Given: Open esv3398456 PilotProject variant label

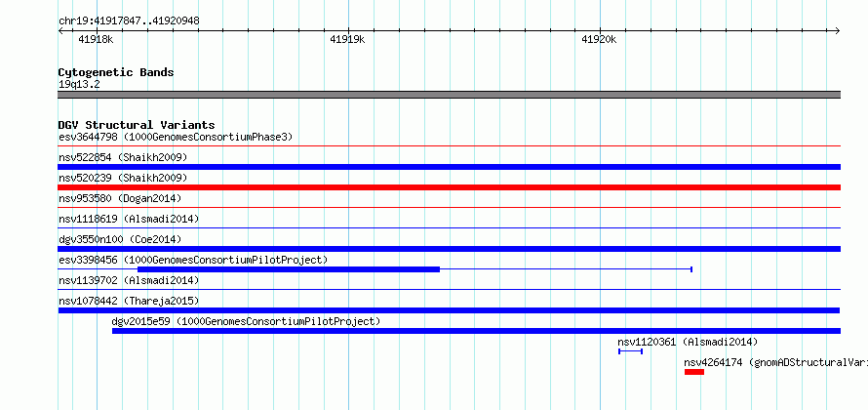Looking at the screenshot, I should [x=193, y=260].
